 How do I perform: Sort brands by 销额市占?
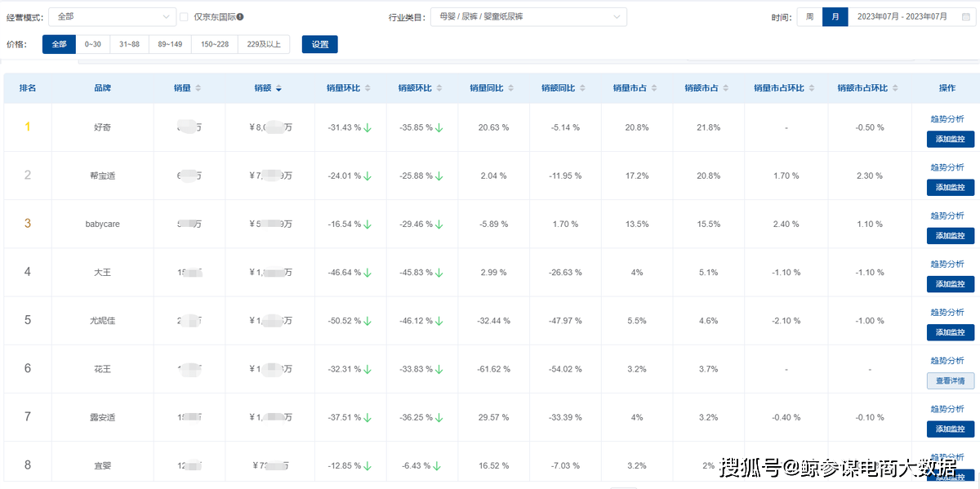[x=726, y=88]
